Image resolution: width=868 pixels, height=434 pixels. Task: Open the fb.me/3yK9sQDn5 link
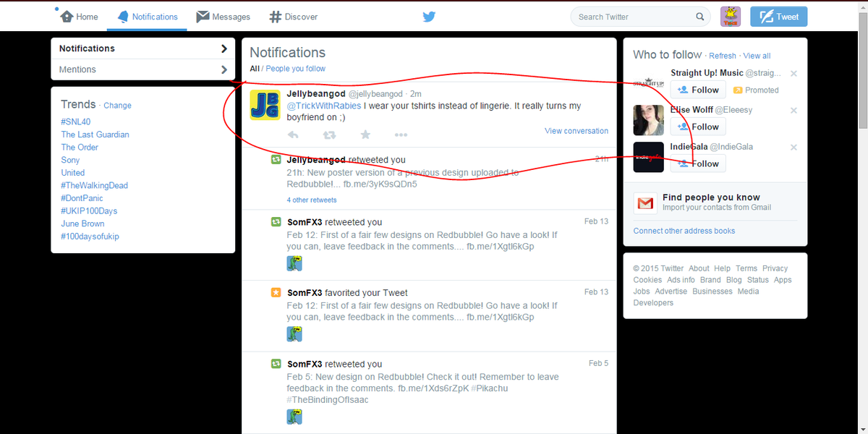point(380,184)
